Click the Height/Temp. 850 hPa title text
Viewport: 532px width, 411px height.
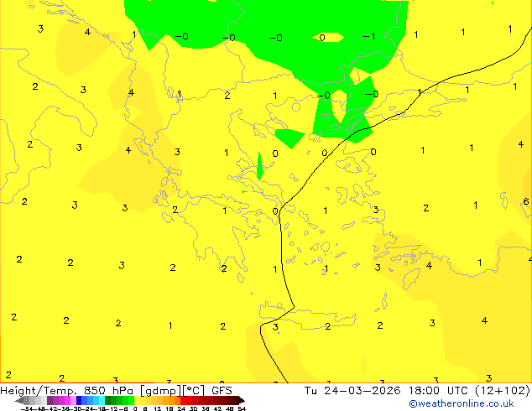click(x=66, y=391)
